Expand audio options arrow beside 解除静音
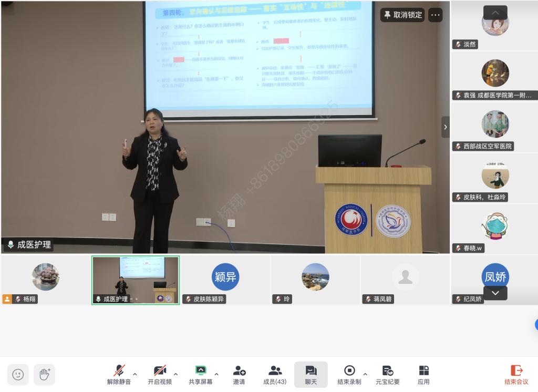 point(135,374)
